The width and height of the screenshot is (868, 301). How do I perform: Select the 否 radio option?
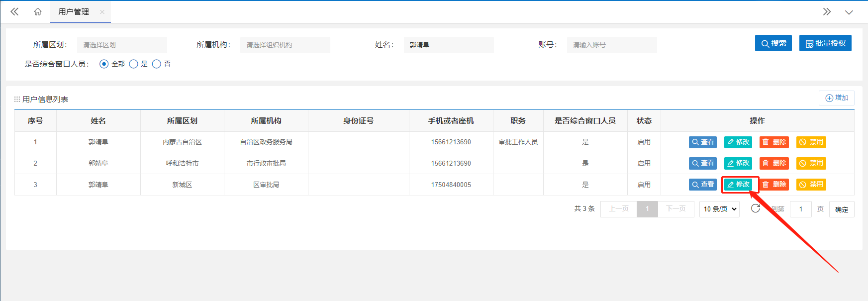(x=157, y=64)
